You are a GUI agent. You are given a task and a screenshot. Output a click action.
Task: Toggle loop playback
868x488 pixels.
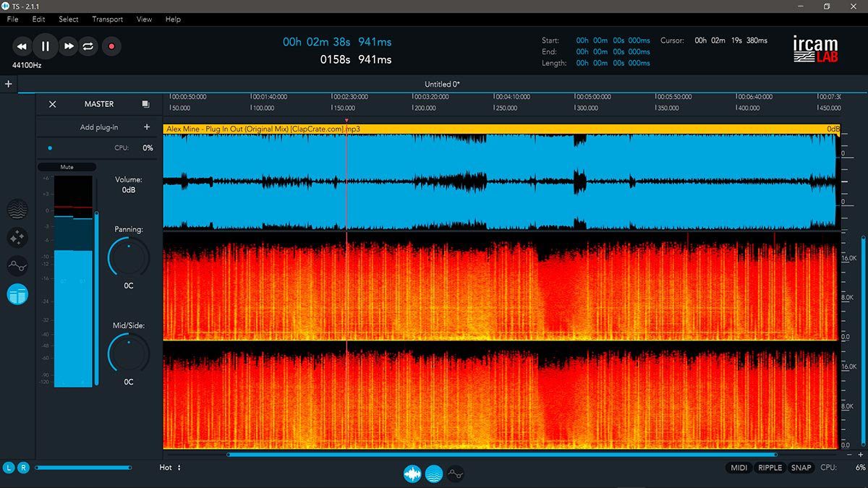click(88, 46)
